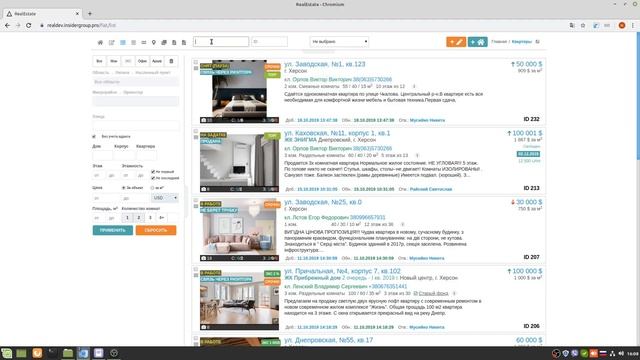Select the checkbox of the ул. Каховская №11 listing
The height and width of the screenshot is (360, 640).
click(x=196, y=131)
